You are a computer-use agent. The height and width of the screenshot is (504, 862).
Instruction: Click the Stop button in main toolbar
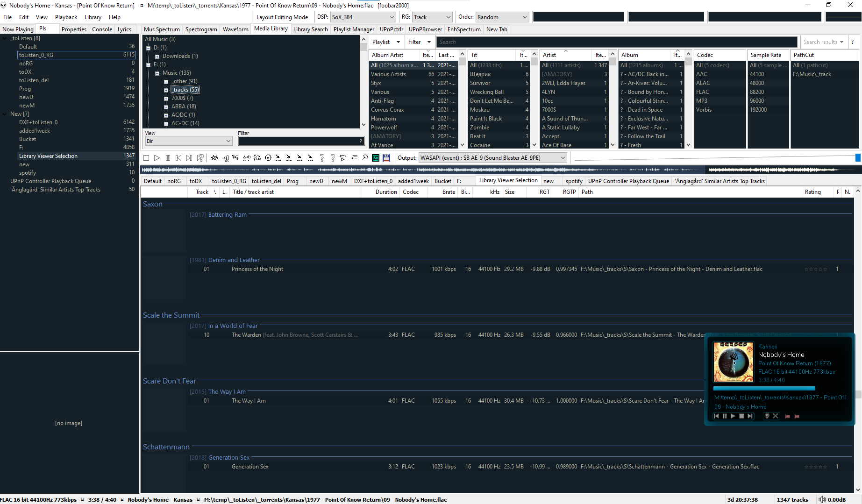pyautogui.click(x=146, y=158)
